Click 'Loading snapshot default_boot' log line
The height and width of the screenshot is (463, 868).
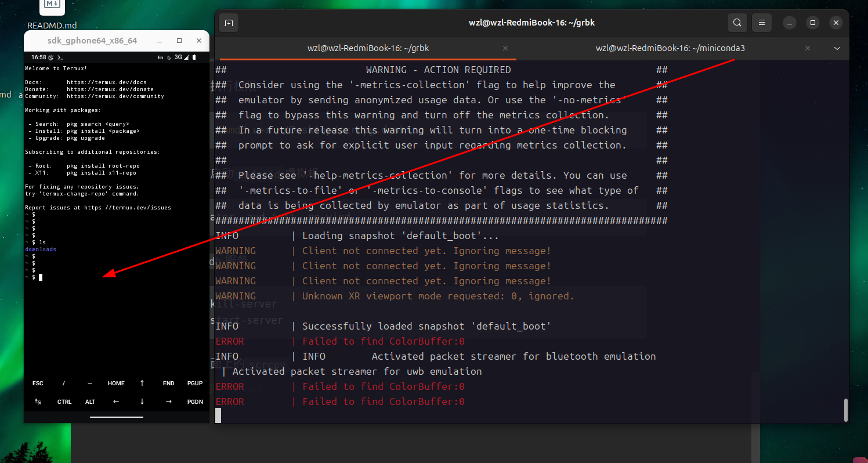click(357, 236)
